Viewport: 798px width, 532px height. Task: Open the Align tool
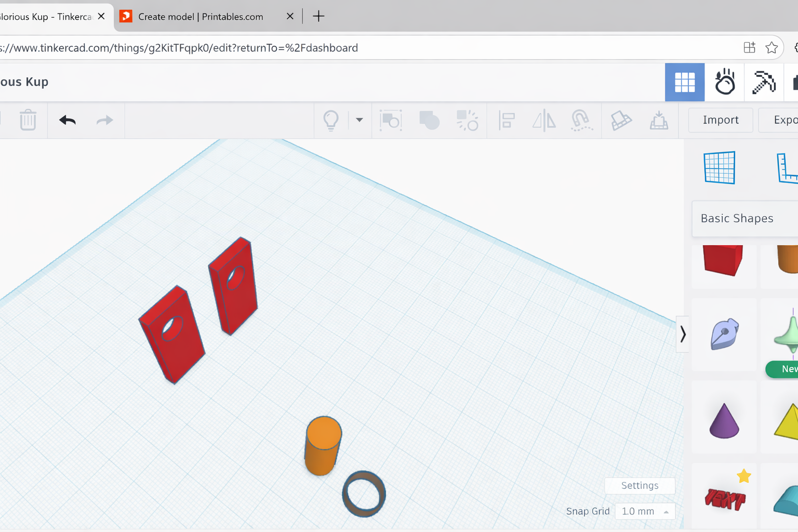click(x=507, y=120)
